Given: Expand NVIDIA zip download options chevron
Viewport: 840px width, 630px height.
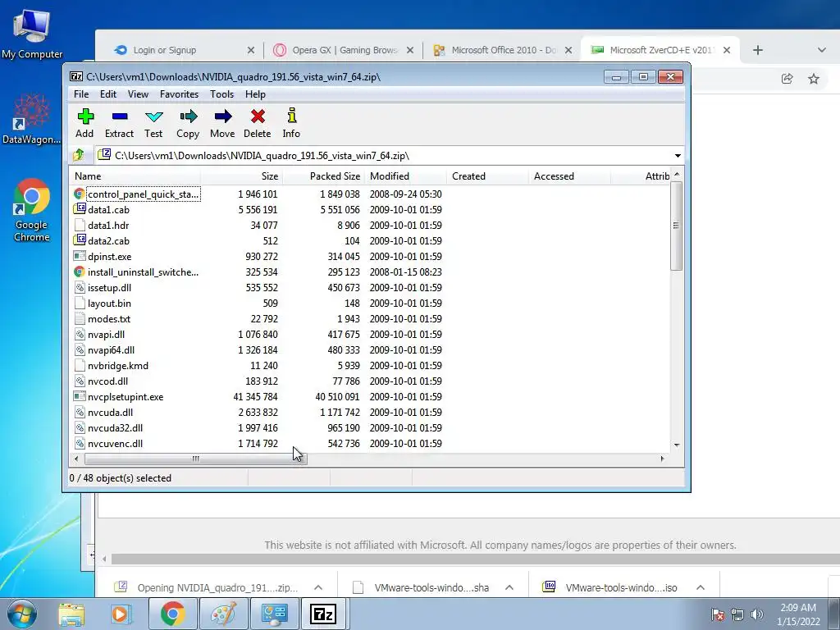Looking at the screenshot, I should 318,587.
